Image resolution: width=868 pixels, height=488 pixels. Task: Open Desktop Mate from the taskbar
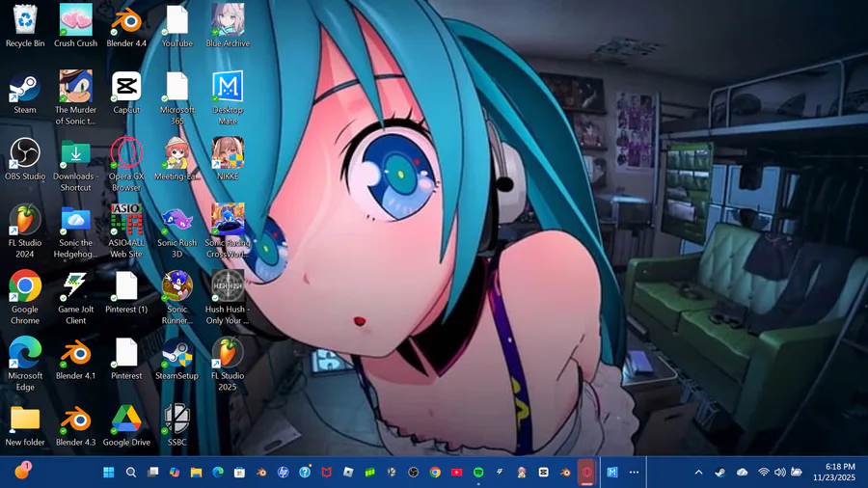(612, 472)
